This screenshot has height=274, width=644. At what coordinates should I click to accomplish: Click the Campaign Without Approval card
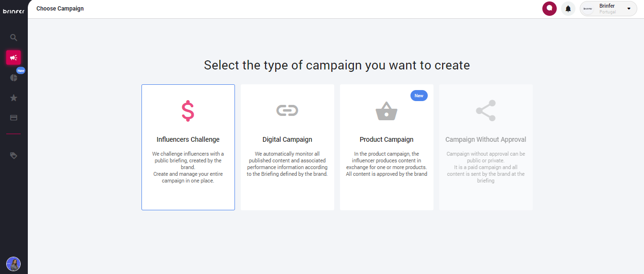(x=486, y=147)
